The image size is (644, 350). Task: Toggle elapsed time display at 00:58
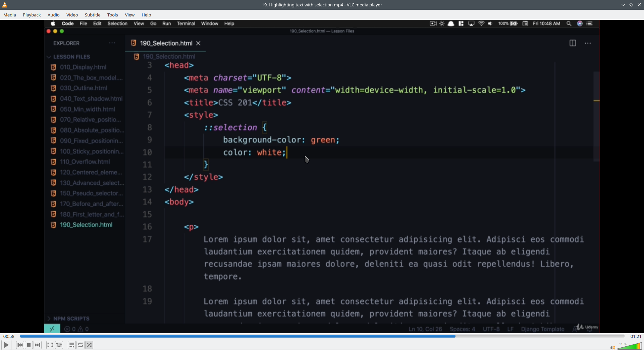[x=9, y=336]
